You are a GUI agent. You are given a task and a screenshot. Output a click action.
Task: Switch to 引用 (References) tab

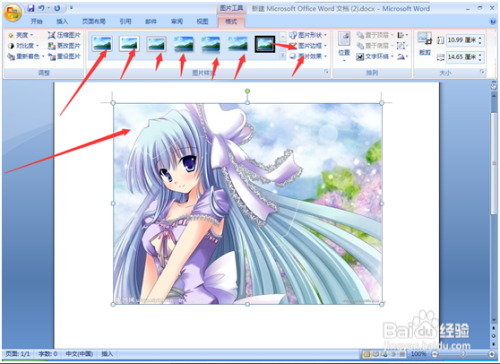[x=125, y=21]
